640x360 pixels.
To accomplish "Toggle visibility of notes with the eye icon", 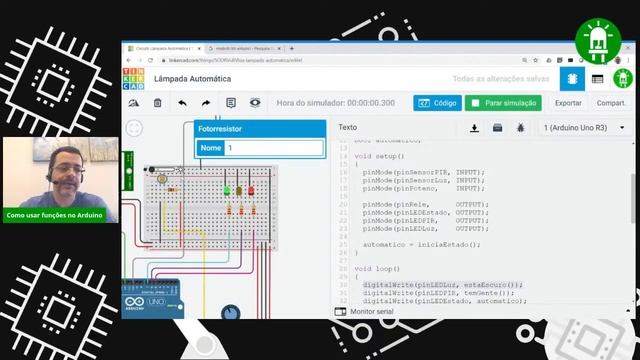I will point(255,103).
